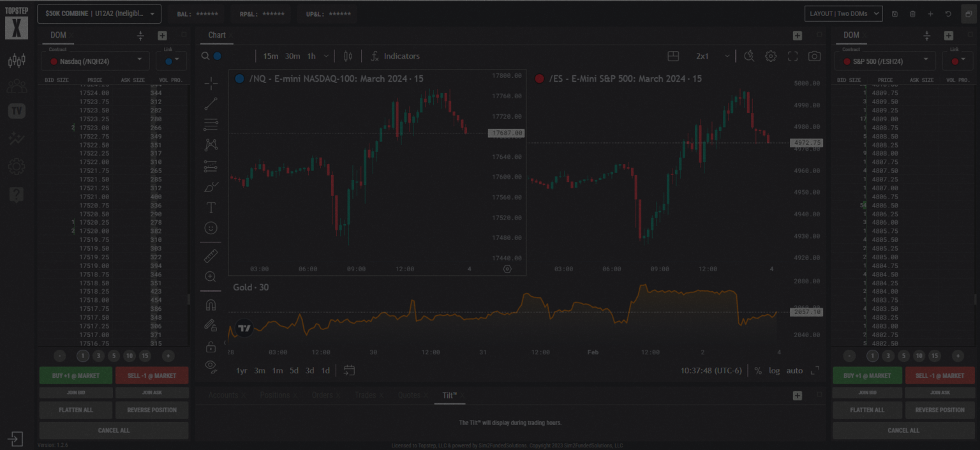Image resolution: width=980 pixels, height=450 pixels.
Task: Open the Help question mark in sidebar
Action: tap(16, 194)
